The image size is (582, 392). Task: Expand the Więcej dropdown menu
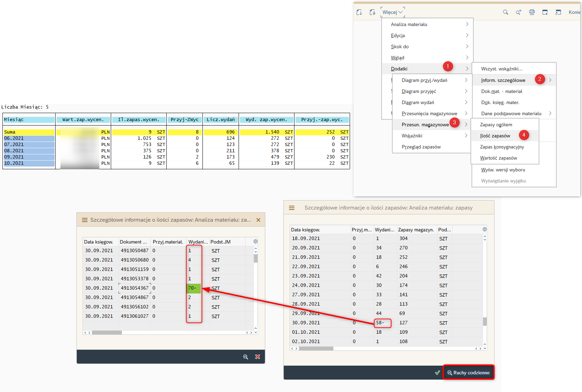(x=392, y=12)
